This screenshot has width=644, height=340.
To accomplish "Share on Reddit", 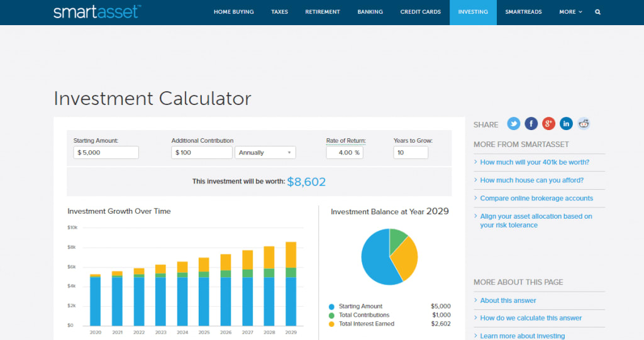I will coord(584,124).
